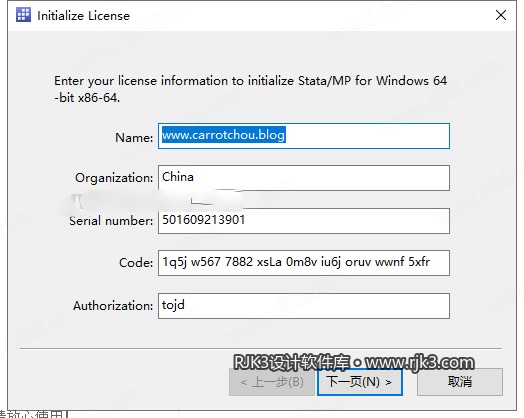Click the 取消 cancel button
Image resolution: width=524 pixels, height=418 pixels.
click(x=460, y=382)
